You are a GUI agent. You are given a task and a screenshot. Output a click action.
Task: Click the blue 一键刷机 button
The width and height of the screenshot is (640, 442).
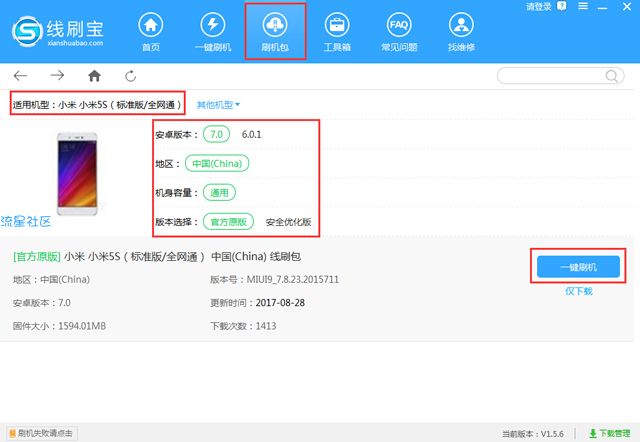coord(578,267)
